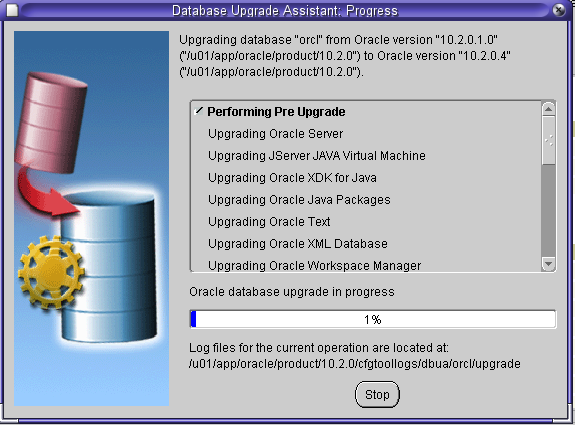Click "Oracle database upgrade in progress" status text

(x=292, y=292)
